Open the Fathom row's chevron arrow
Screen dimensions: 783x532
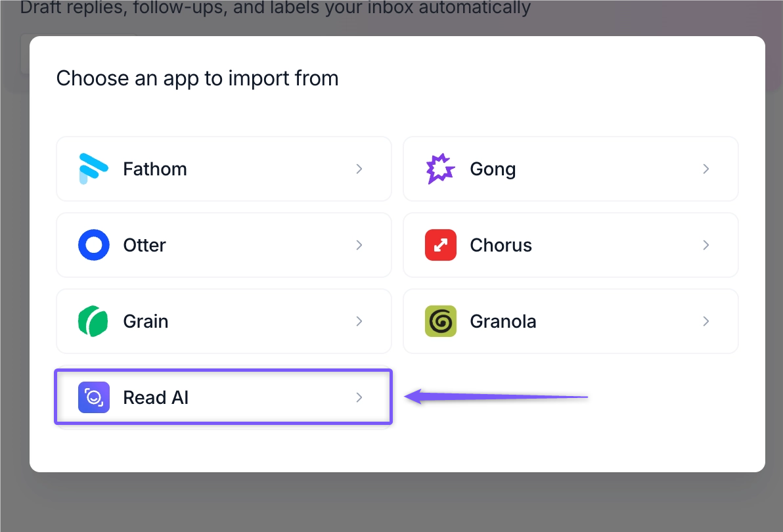point(359,169)
